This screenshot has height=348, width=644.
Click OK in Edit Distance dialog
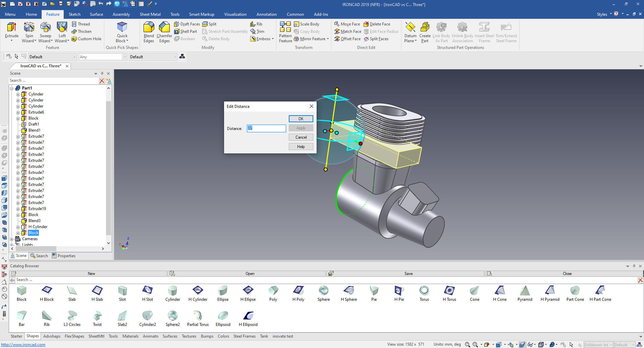(x=301, y=119)
